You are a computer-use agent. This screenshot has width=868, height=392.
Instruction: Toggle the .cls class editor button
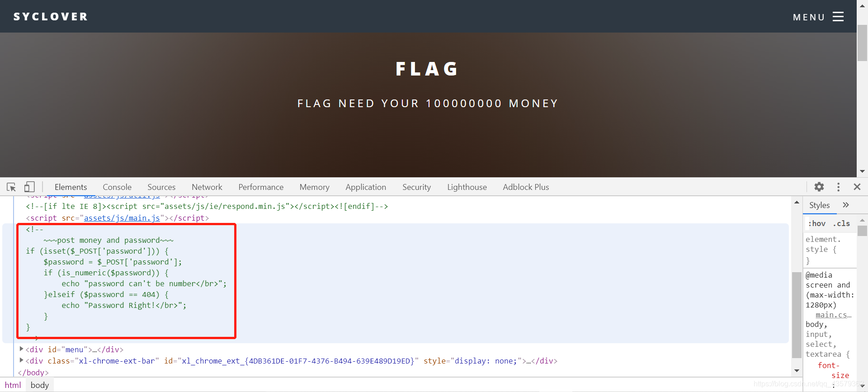pyautogui.click(x=841, y=223)
